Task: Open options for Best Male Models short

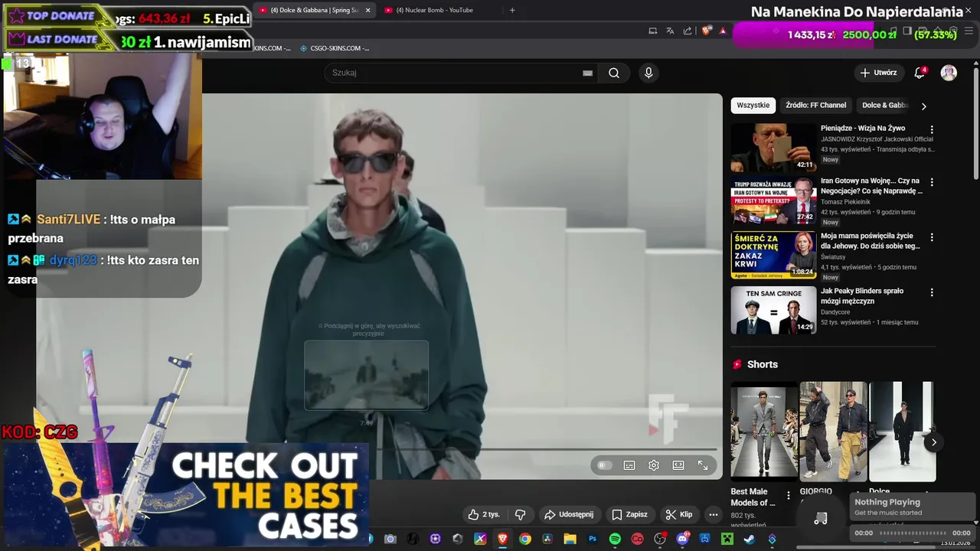Action: point(789,496)
